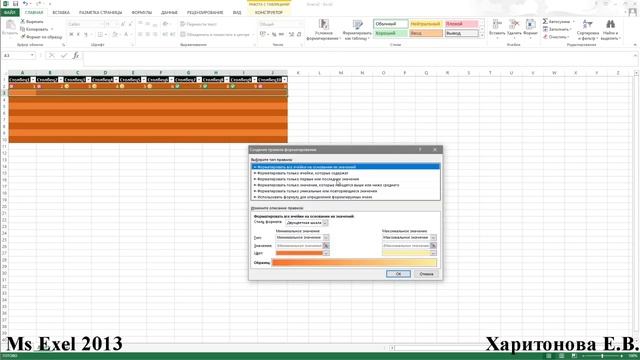Click maximum value range selector icon in dialog
The height and width of the screenshot is (360, 640).
click(x=433, y=246)
